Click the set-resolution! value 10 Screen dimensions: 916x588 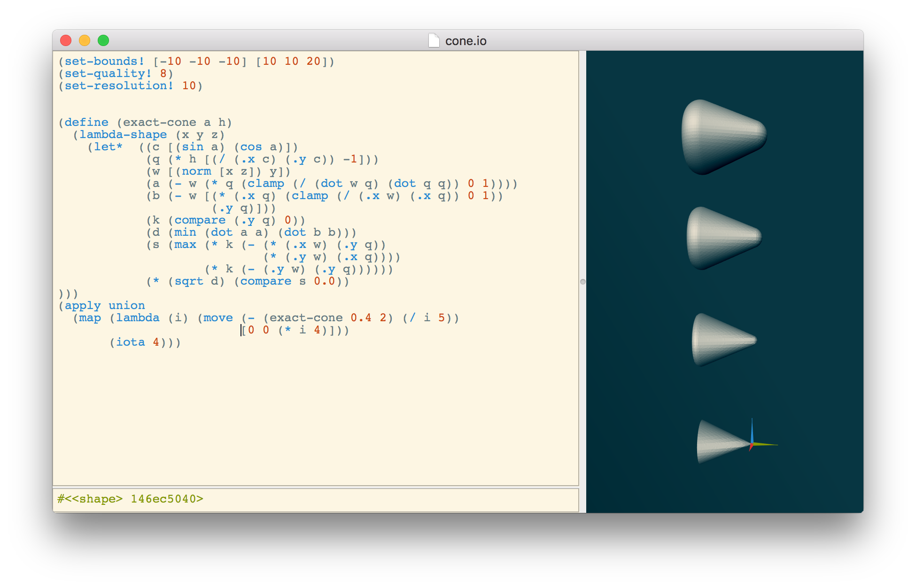(190, 86)
